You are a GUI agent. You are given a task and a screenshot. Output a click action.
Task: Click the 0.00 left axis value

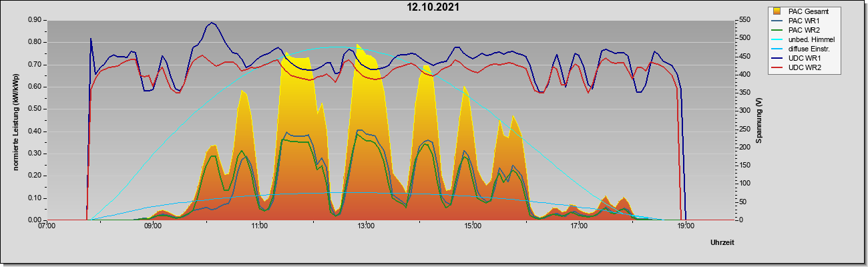pos(35,220)
